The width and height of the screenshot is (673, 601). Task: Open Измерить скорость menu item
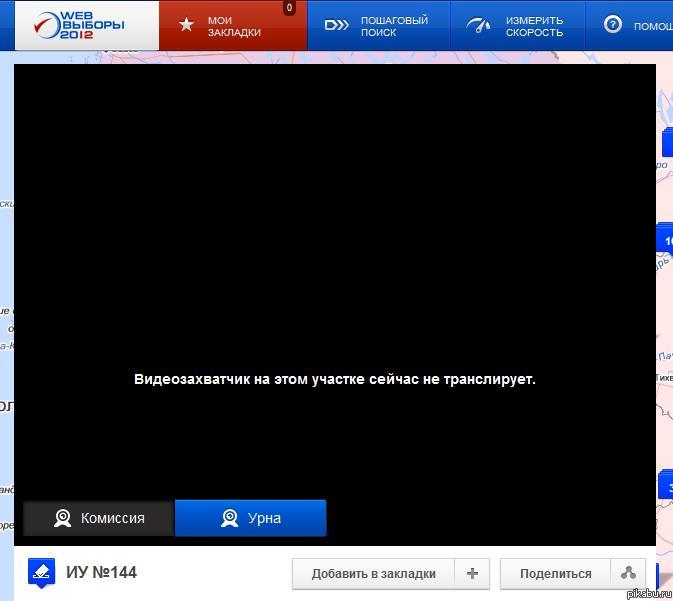pyautogui.click(x=534, y=26)
